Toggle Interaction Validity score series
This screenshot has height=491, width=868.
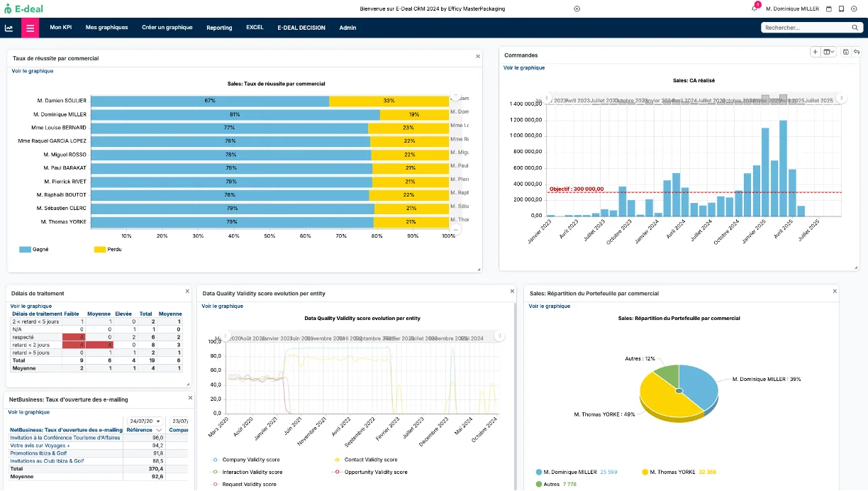pos(247,472)
